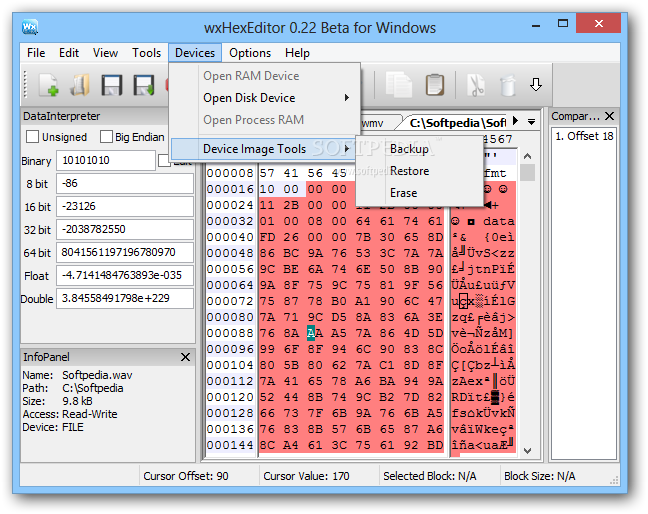648x514 pixels.
Task: Select Device Image Tools menu entry
Action: tap(263, 149)
